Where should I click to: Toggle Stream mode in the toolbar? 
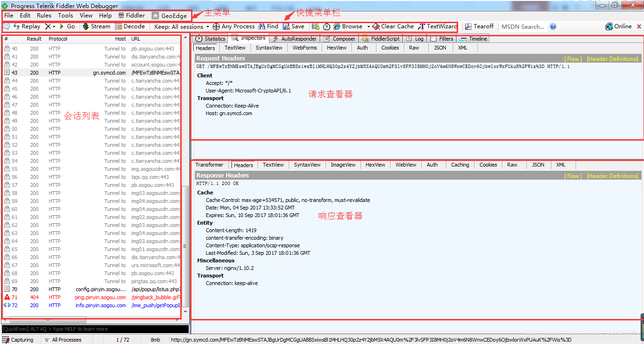[96, 26]
